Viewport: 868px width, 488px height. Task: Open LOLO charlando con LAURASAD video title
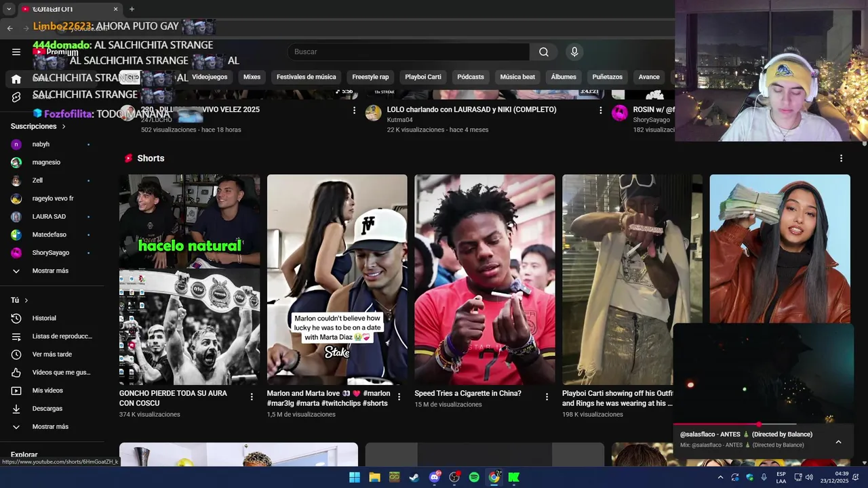point(471,110)
